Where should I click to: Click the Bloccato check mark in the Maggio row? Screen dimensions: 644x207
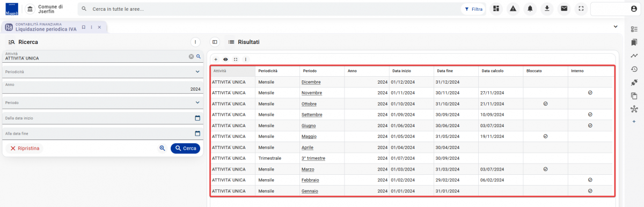(545, 136)
